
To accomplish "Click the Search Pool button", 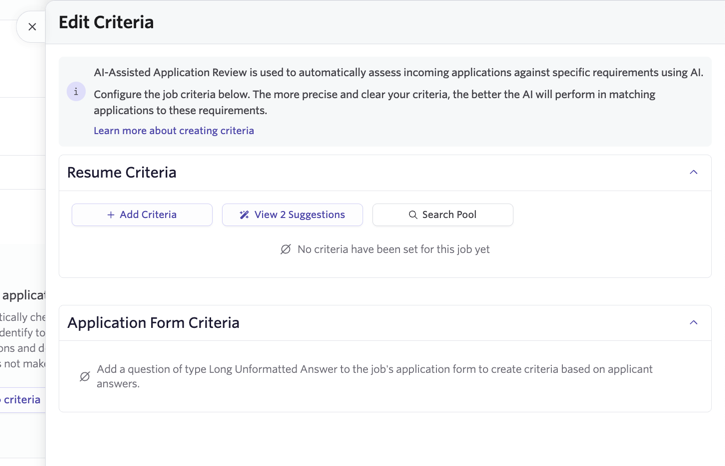I will pyautogui.click(x=442, y=215).
